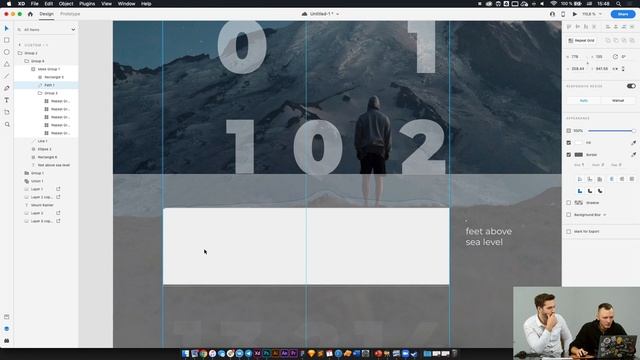Select the Manual resize option

click(x=618, y=100)
